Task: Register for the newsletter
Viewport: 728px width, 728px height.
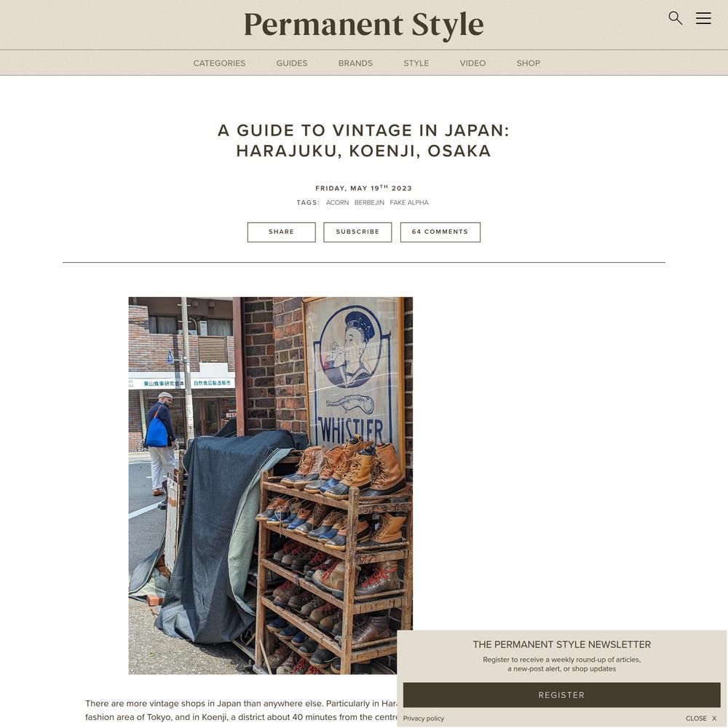Action: (x=561, y=695)
